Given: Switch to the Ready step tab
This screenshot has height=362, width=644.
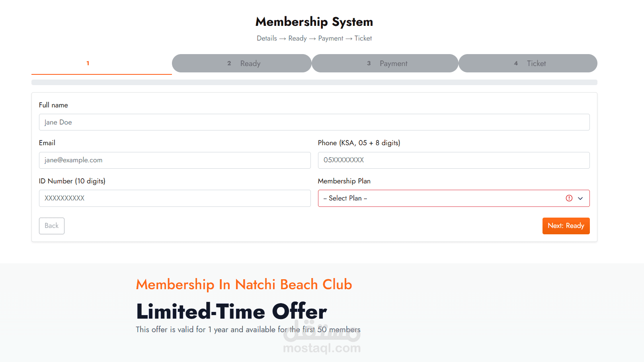Looking at the screenshot, I should coord(242,64).
